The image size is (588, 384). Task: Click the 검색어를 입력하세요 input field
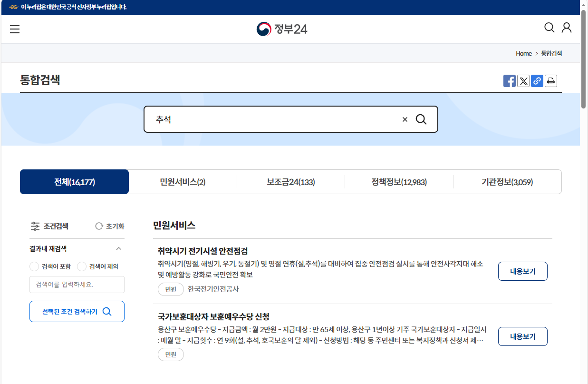(77, 285)
